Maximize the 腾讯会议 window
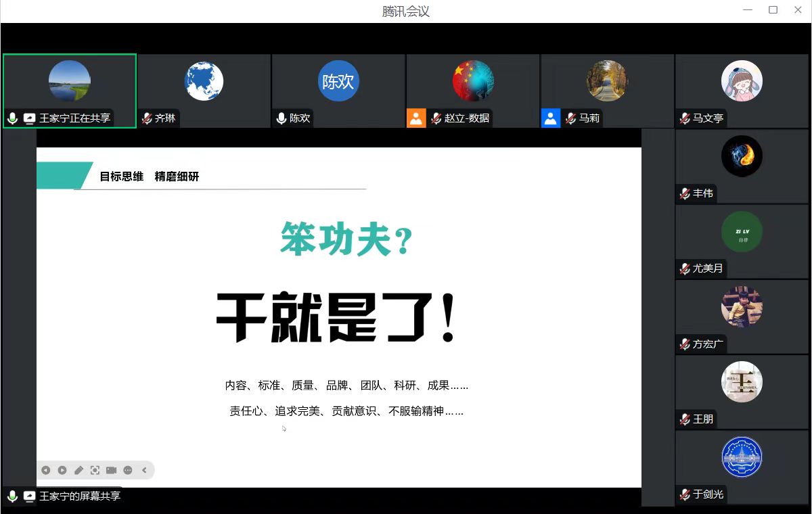 point(773,10)
